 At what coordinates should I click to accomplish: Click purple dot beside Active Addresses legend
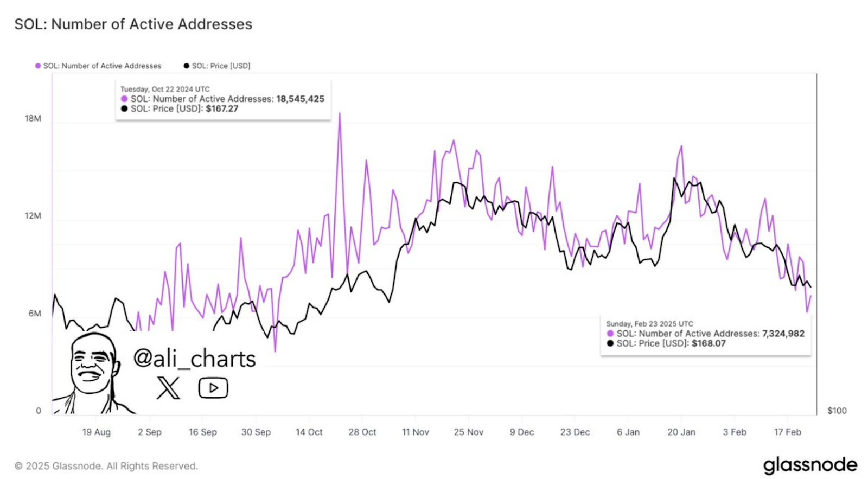tap(38, 66)
